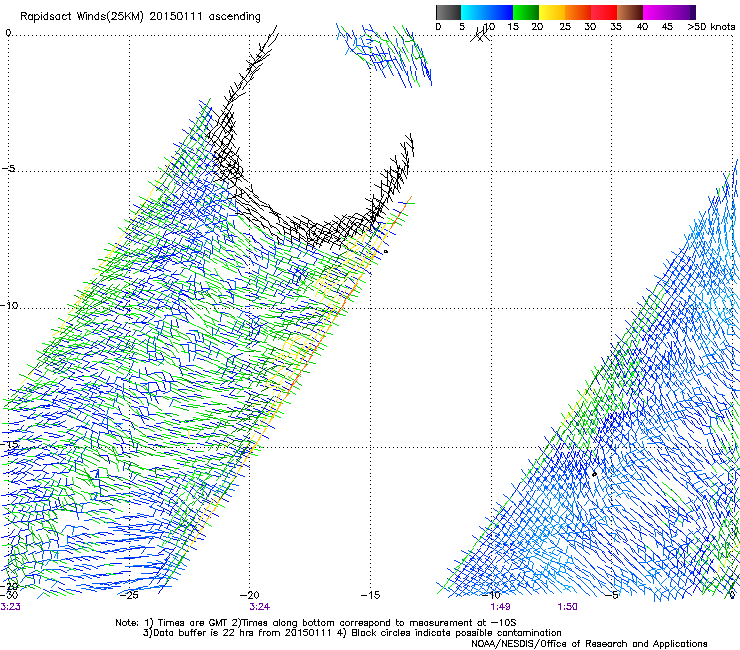Click the yellow 20-25 knots color segment
Viewport: 740px width, 650px height.
tap(552, 12)
